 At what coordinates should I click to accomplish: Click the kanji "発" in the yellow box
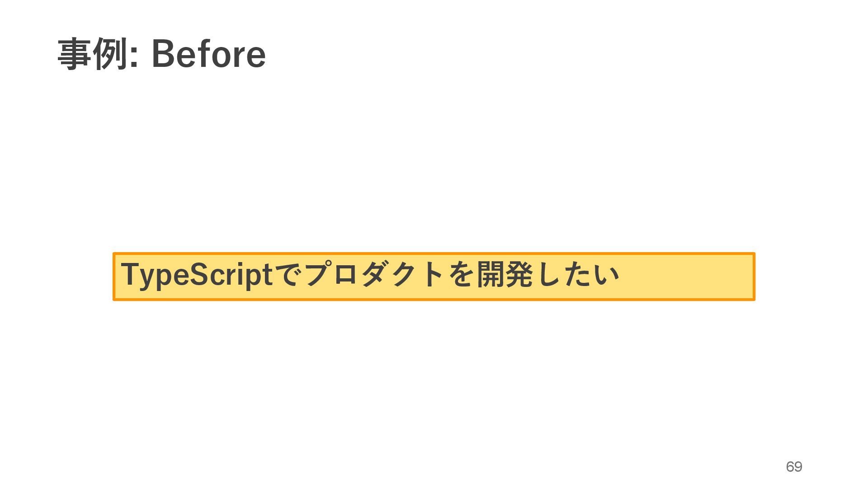coord(519,274)
